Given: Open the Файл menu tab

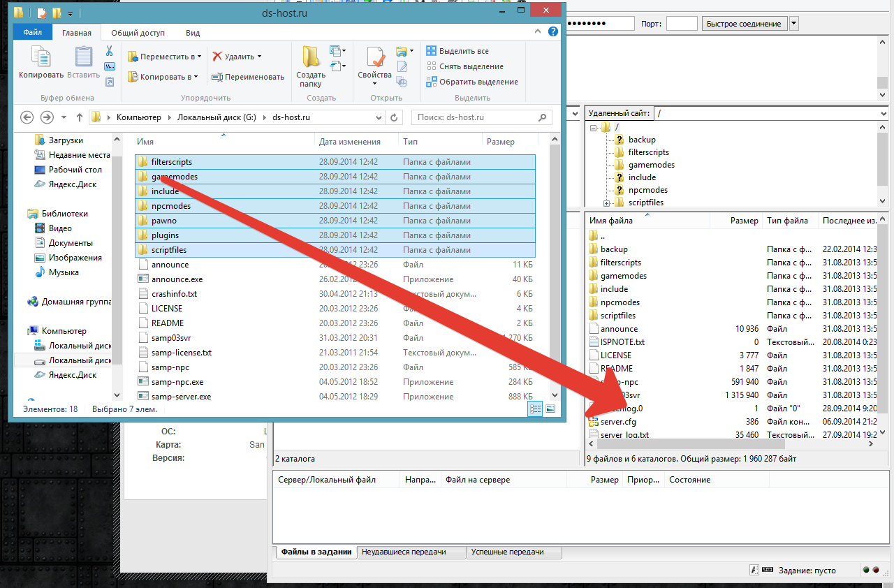Looking at the screenshot, I should [x=33, y=32].
